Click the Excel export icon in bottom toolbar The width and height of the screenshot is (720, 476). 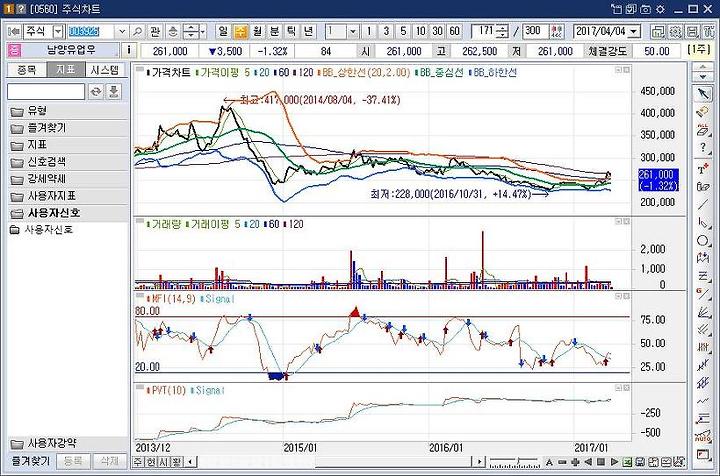point(627,462)
